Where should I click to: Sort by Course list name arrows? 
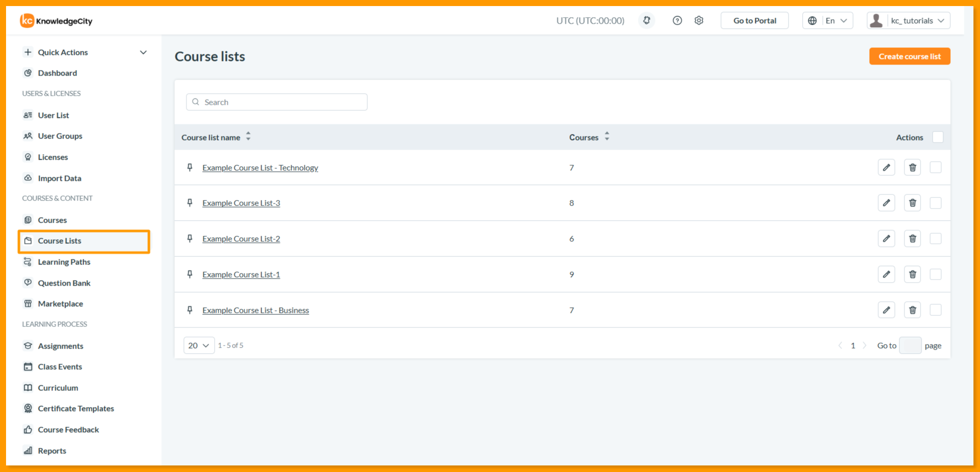coord(248,137)
